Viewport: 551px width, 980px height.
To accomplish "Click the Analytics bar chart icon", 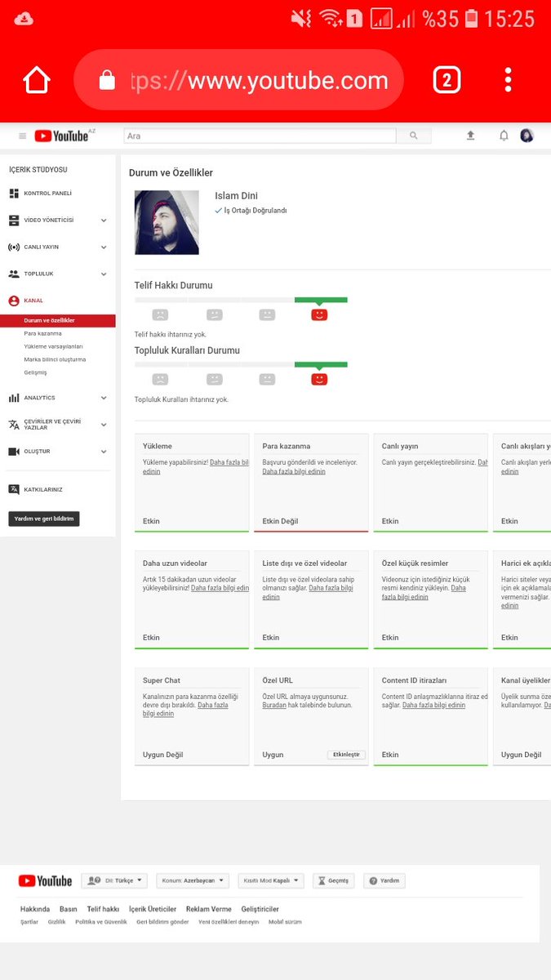I will pyautogui.click(x=14, y=398).
